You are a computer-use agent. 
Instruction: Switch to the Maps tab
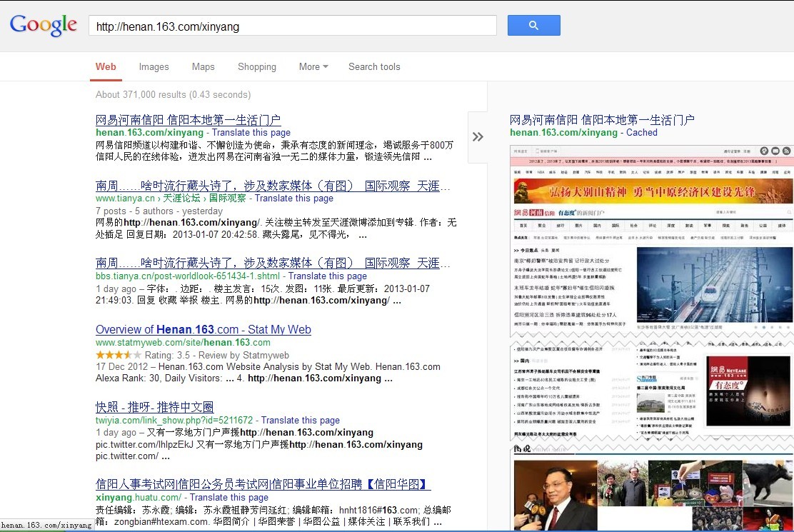(203, 66)
